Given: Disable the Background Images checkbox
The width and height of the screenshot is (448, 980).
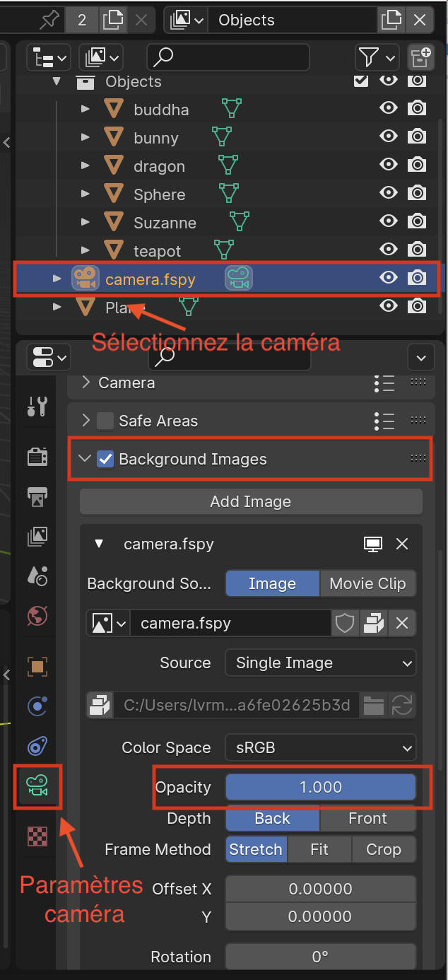Looking at the screenshot, I should pyautogui.click(x=105, y=460).
